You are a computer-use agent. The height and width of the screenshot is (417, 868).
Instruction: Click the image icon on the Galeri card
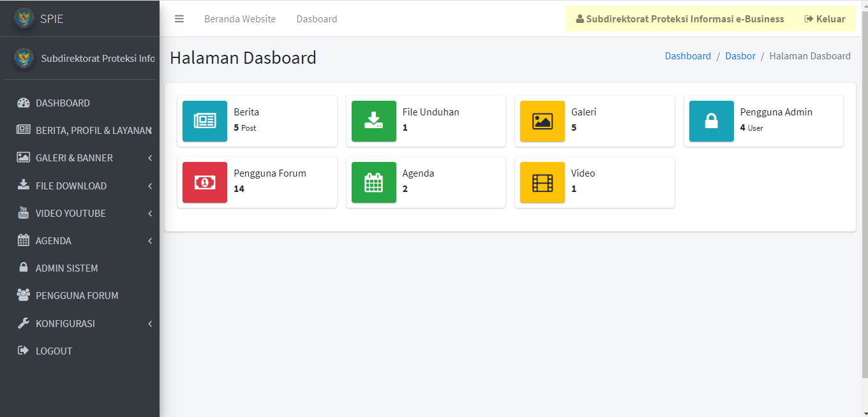pos(542,121)
